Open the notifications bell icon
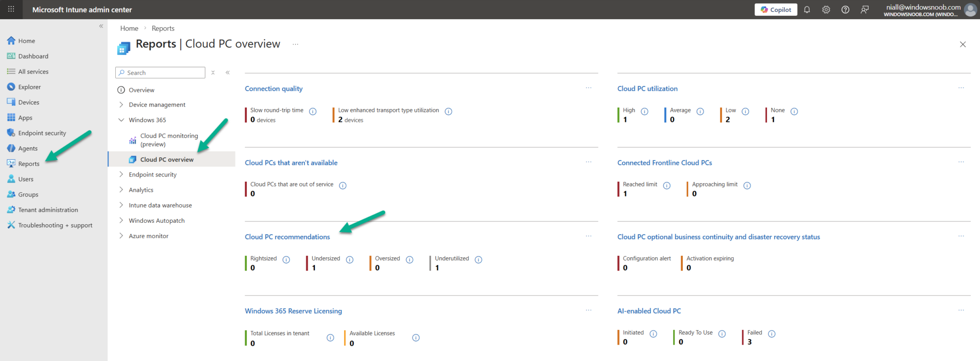Image resolution: width=980 pixels, height=361 pixels. (x=807, y=10)
